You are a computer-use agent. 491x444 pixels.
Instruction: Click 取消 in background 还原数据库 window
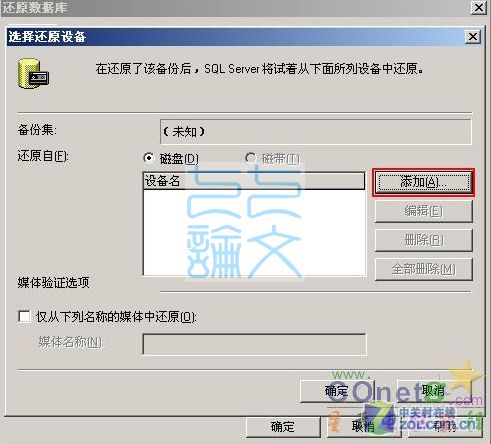363,427
